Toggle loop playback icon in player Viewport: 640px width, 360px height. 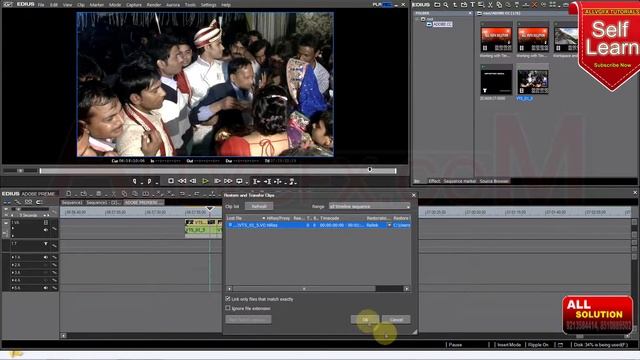(x=239, y=181)
